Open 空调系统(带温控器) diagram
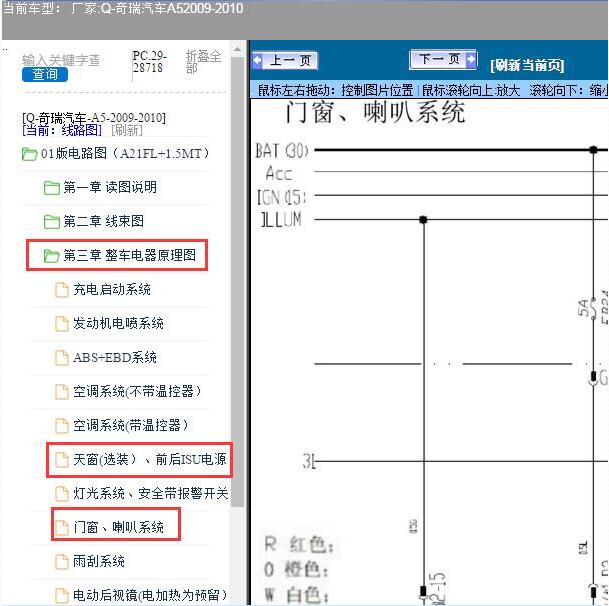The height and width of the screenshot is (606, 609). pyautogui.click(x=130, y=425)
